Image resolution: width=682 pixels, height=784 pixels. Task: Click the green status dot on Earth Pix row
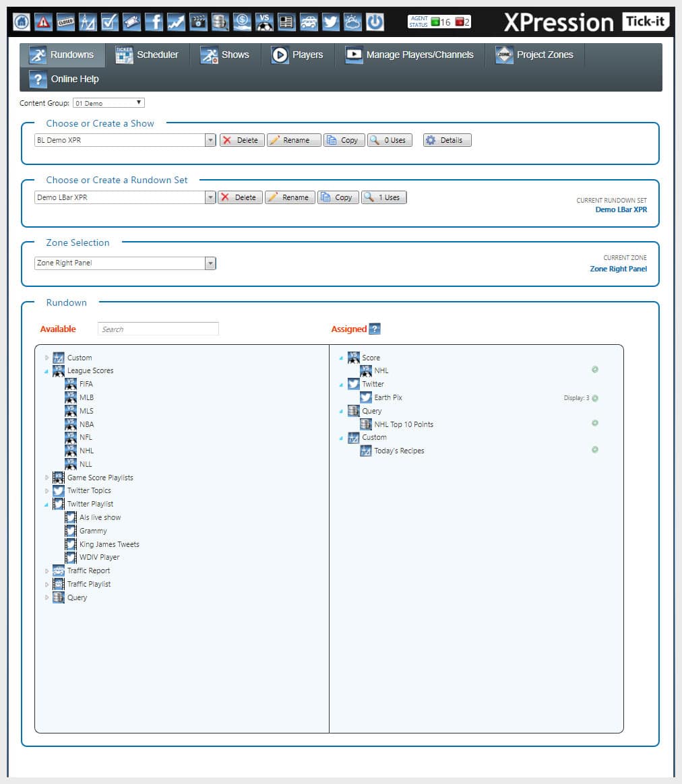click(x=595, y=398)
